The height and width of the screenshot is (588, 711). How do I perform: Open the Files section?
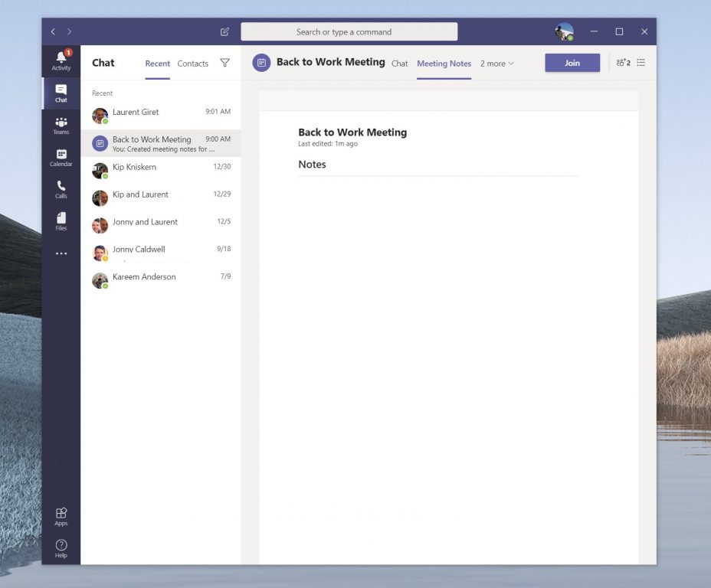[61, 221]
